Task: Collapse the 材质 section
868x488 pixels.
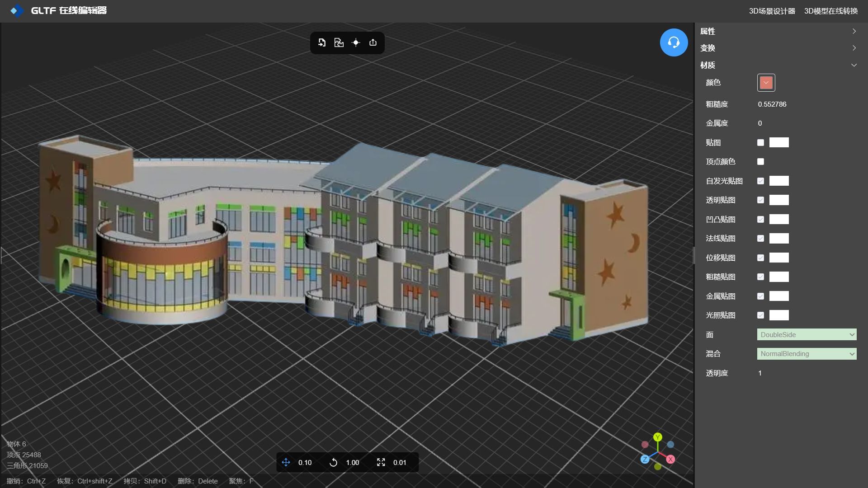Action: click(x=778, y=65)
